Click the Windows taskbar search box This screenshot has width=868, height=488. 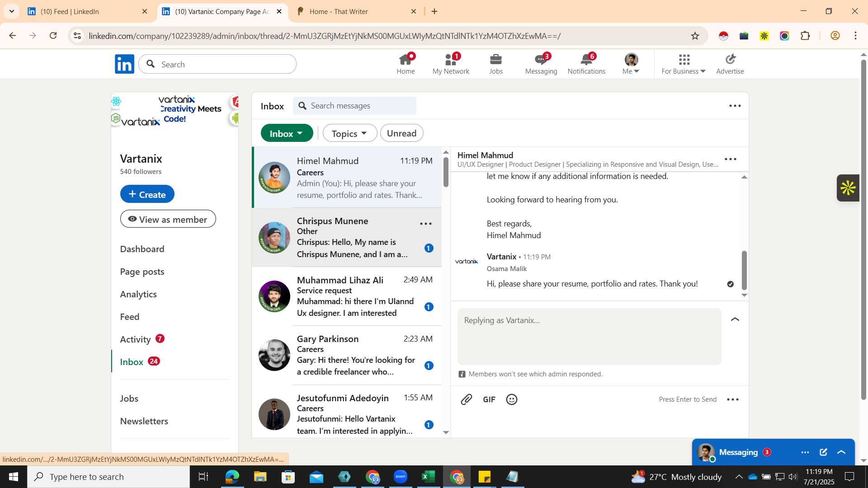pyautogui.click(x=108, y=477)
